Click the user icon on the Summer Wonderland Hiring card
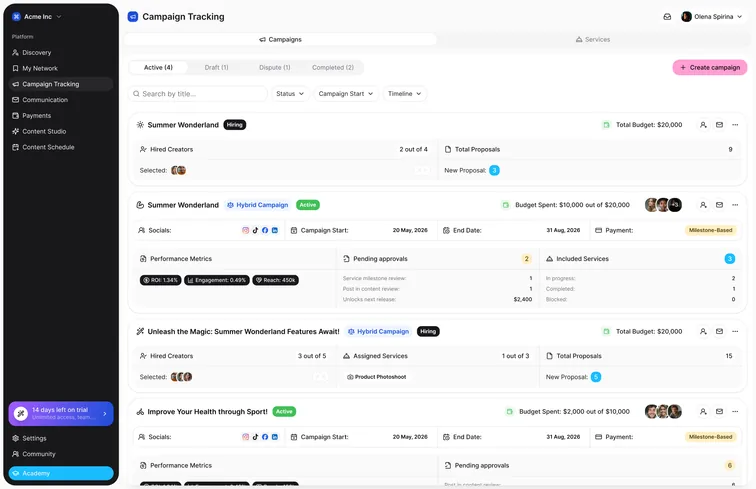Viewport: 756px width, 489px height. 703,125
